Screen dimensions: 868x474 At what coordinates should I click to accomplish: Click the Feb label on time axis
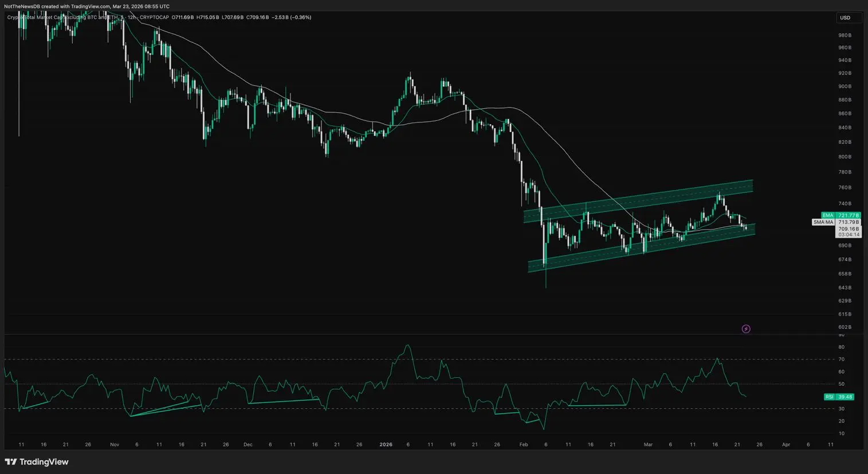point(523,444)
